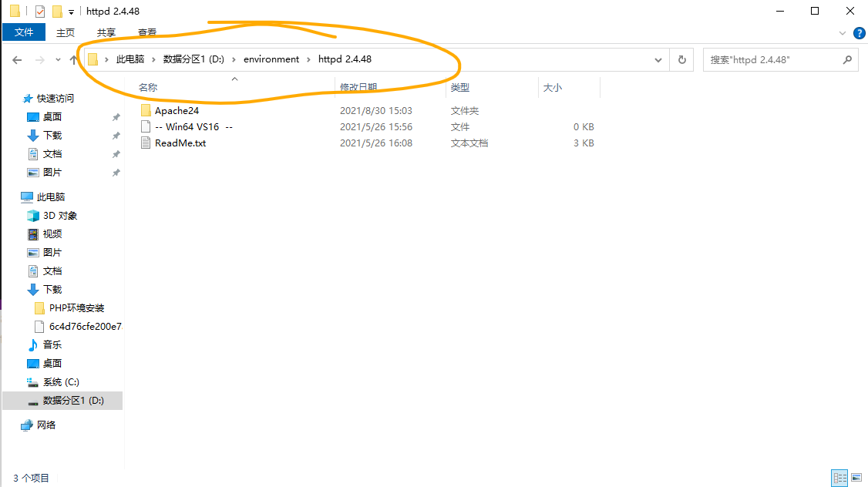The height and width of the screenshot is (487, 868).
Task: Open 文档 folder under 此电脑
Action: 45,271
